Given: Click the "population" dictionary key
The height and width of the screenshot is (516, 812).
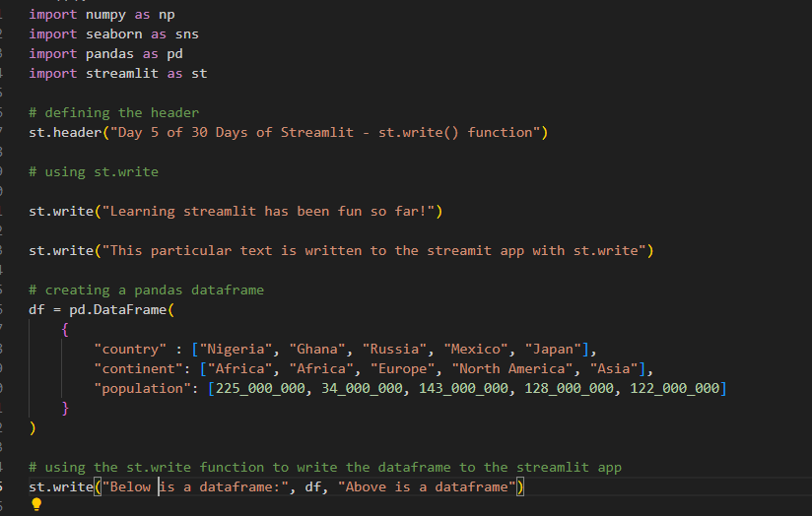Looking at the screenshot, I should pos(143,388).
